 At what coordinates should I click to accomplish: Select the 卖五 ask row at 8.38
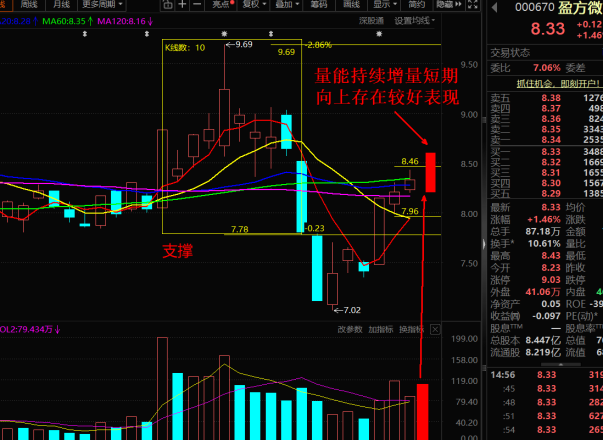(546, 98)
